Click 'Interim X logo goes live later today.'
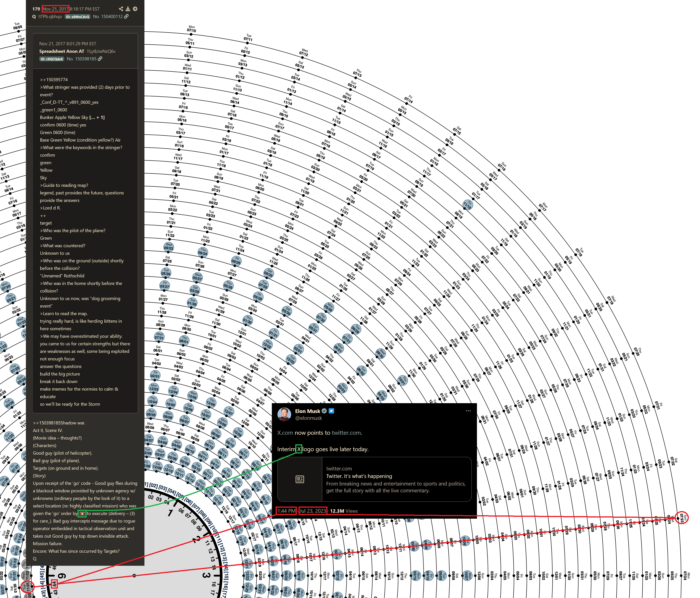700x598 pixels. [323, 449]
